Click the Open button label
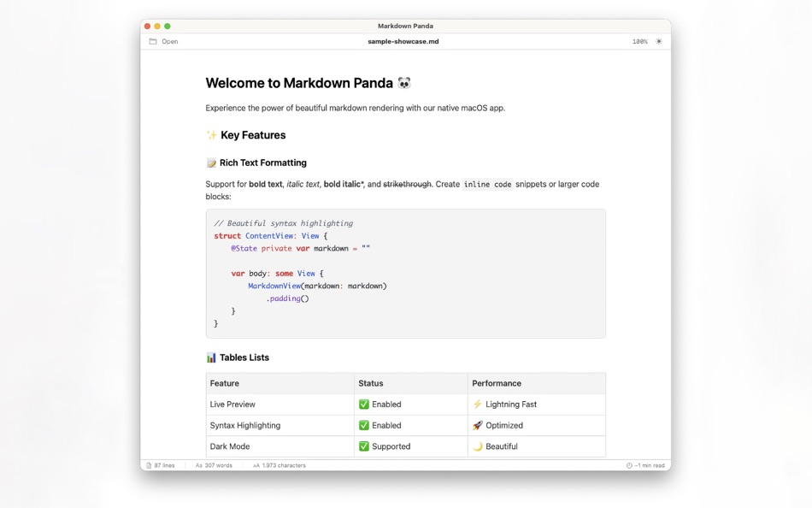This screenshot has width=812, height=508. click(170, 41)
